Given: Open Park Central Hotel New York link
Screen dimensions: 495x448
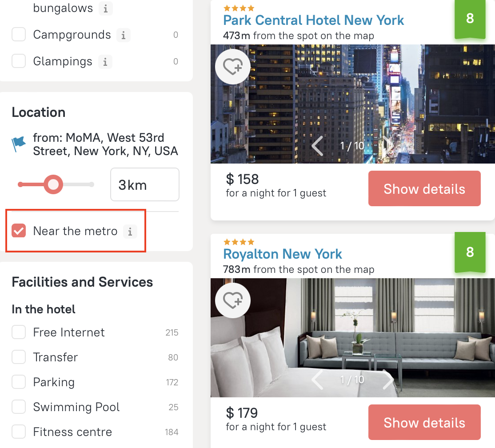Looking at the screenshot, I should (x=313, y=20).
